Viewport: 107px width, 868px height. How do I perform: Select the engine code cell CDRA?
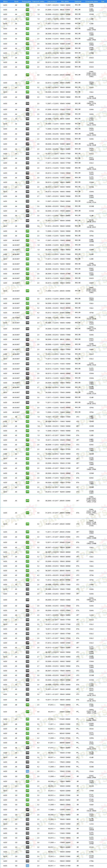tap(91, 738)
